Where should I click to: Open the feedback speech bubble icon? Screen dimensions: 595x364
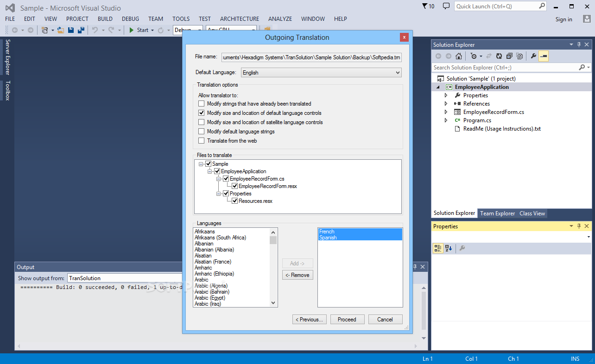(446, 6)
